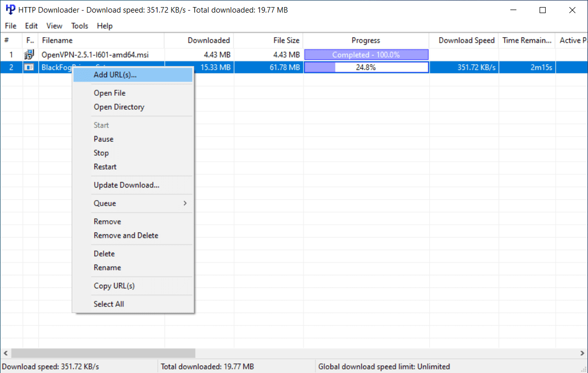
Task: Click the 61.78 MB file size cell
Action: [x=268, y=68]
